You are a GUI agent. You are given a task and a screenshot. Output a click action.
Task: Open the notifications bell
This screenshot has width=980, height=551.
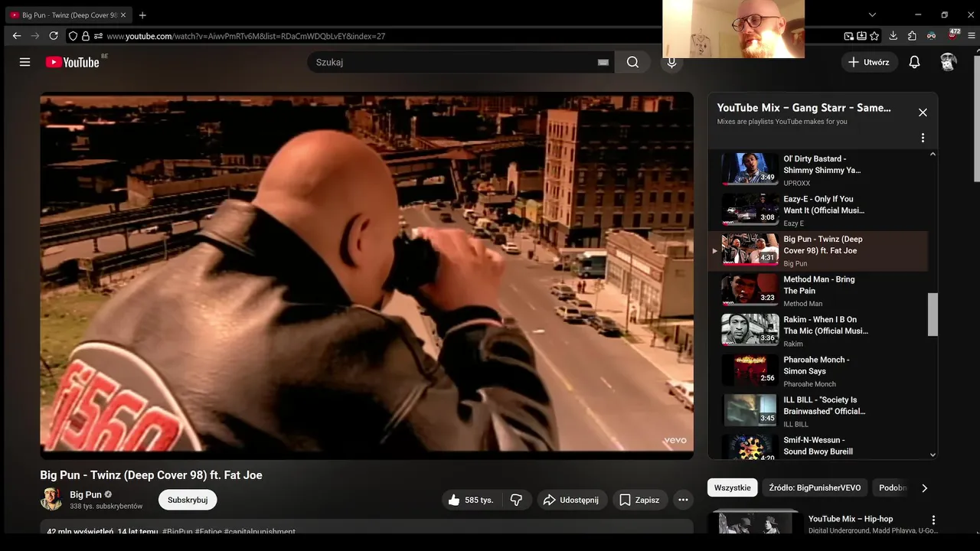pos(914,62)
